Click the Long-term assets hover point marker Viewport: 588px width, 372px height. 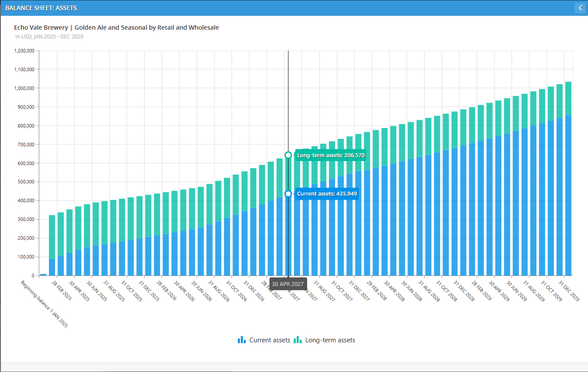tap(288, 155)
